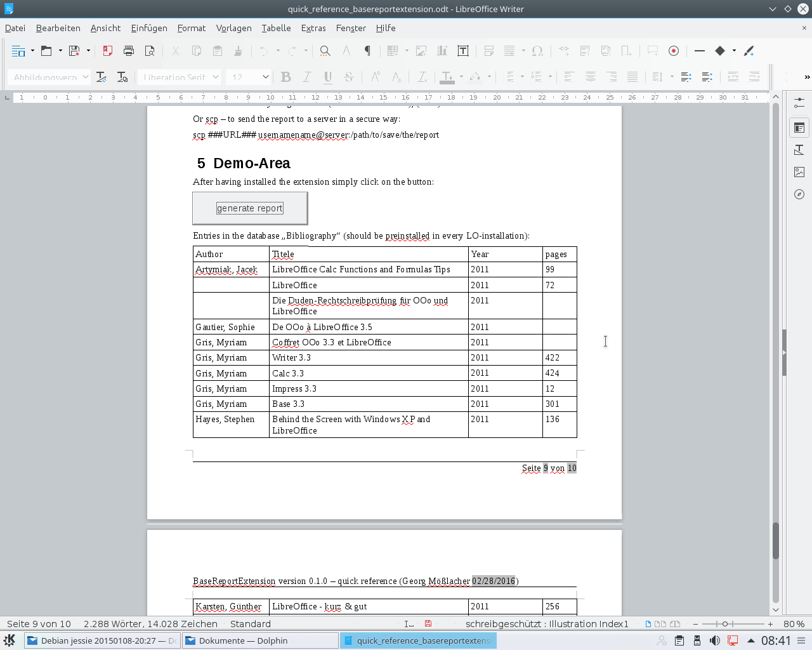Toggle insert mode indicator in status bar
This screenshot has height=650, width=812.
[409, 624]
